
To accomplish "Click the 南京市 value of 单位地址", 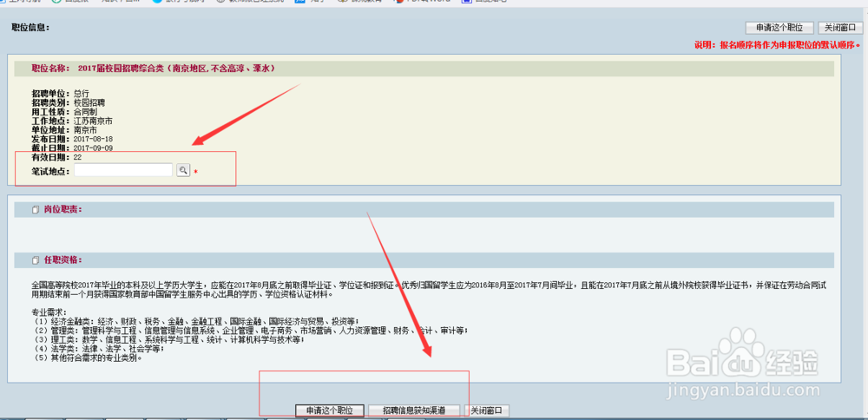I will click(x=85, y=130).
